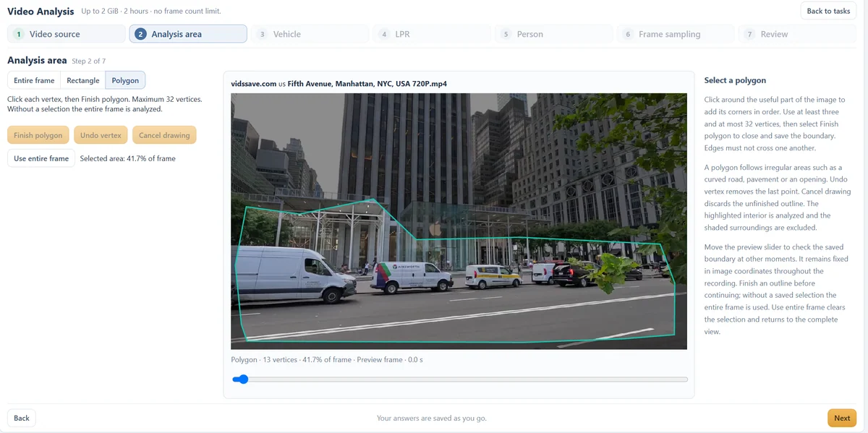Screen dimensions: 868x433
Task: Click Cancel drawing
Action: coord(164,135)
